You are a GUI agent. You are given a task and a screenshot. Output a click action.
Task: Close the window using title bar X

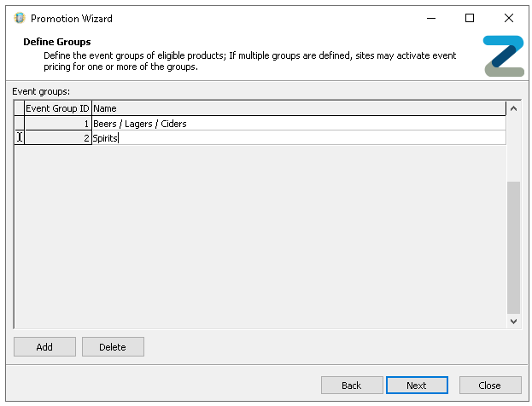(x=509, y=18)
